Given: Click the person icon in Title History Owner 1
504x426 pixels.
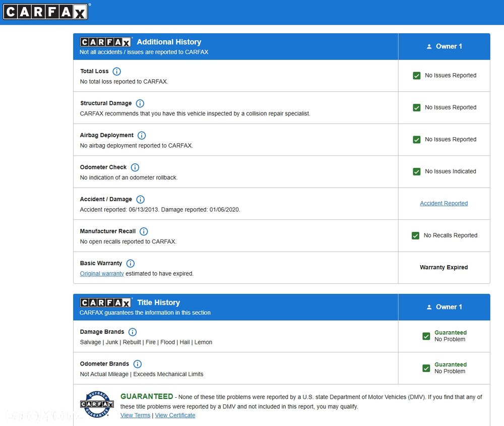Looking at the screenshot, I should [429, 307].
